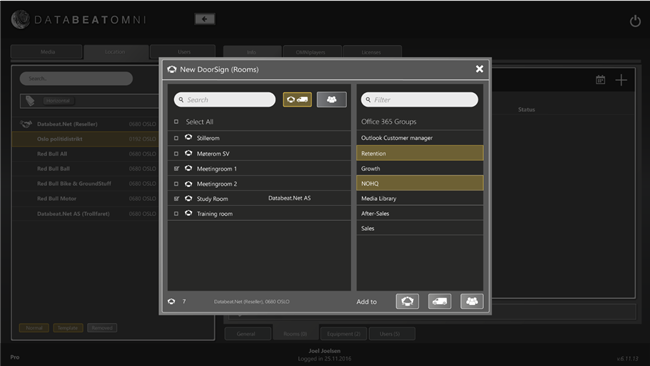Toggle the Removed filter button
This screenshot has width=650, height=366.
pos(102,328)
